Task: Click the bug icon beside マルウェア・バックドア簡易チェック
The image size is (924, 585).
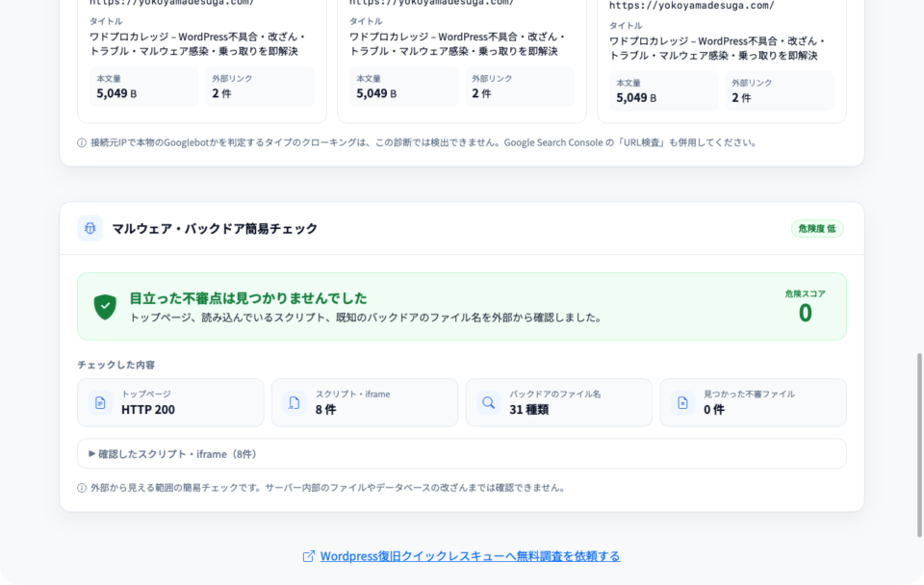Action: coord(90,229)
